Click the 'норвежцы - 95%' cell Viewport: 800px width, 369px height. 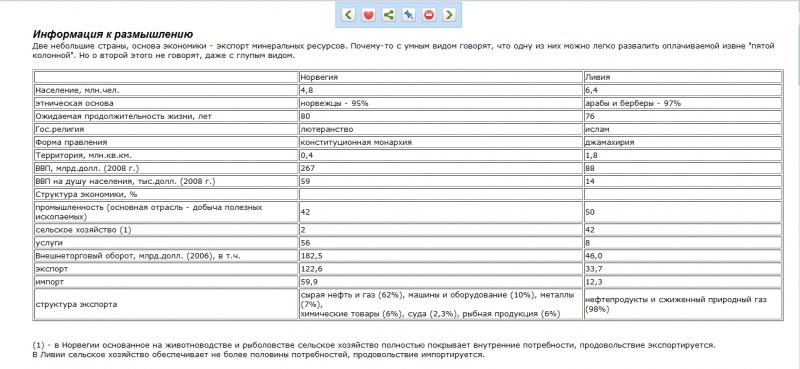[x=440, y=103]
